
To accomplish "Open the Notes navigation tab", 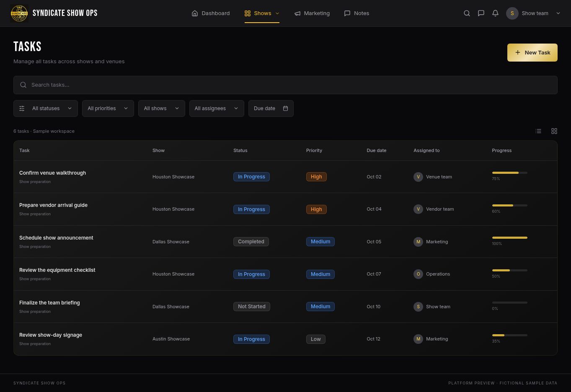I will 357,13.
